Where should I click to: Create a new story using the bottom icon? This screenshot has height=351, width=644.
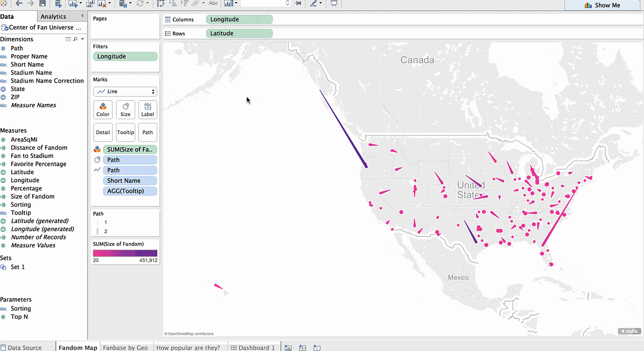(x=317, y=347)
